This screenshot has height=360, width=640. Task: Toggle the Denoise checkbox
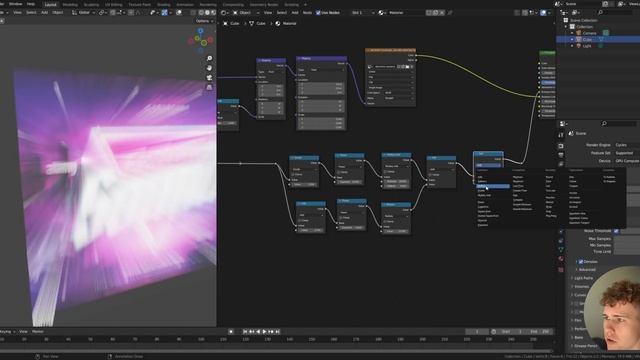click(x=581, y=262)
